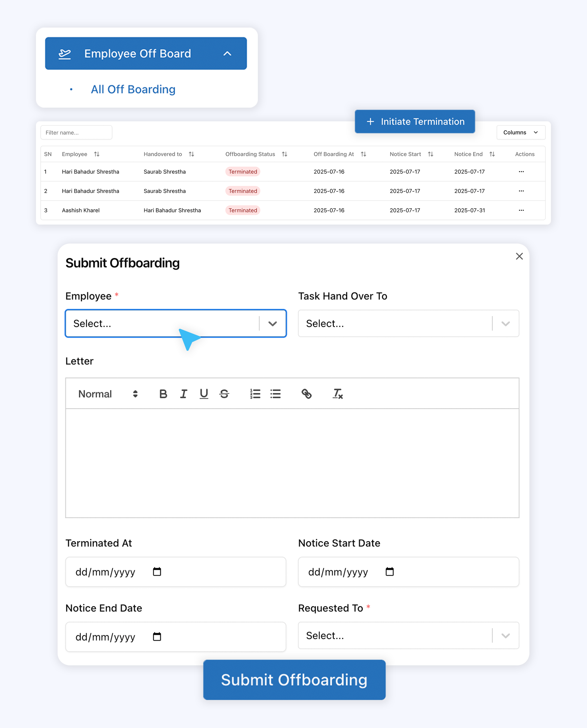Viewport: 587px width, 728px height.
Task: Clear text formatting in editor
Action: [337, 394]
